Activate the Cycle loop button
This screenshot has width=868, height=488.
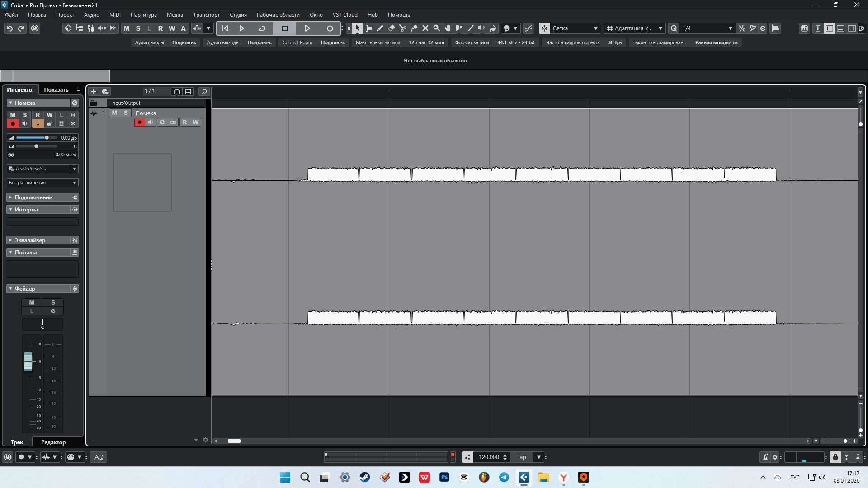pyautogui.click(x=262, y=28)
